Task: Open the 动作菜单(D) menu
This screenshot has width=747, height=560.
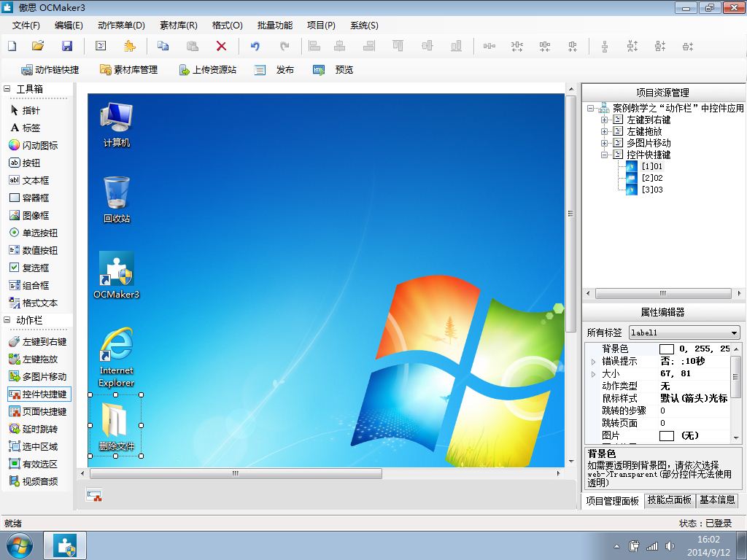Action: pos(121,26)
